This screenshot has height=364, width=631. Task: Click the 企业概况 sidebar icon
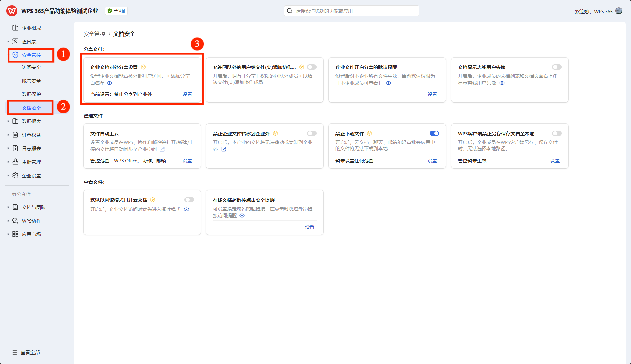(x=15, y=28)
